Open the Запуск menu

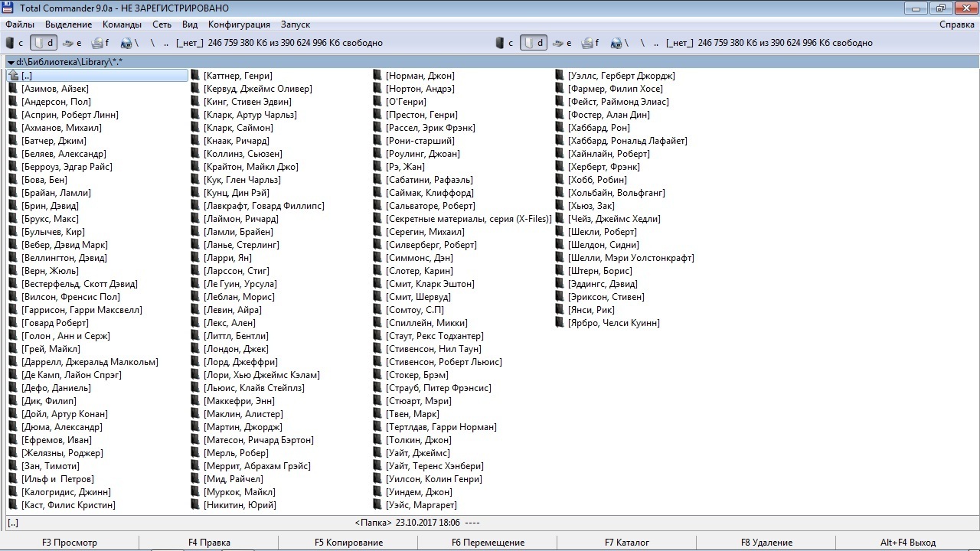pyautogui.click(x=296, y=24)
